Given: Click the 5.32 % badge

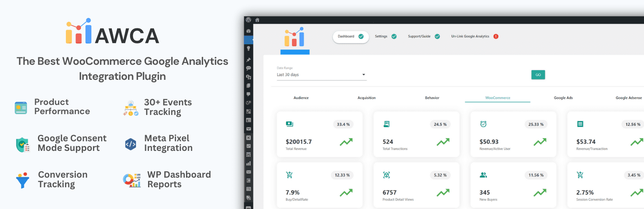Looking at the screenshot, I should [440, 175].
